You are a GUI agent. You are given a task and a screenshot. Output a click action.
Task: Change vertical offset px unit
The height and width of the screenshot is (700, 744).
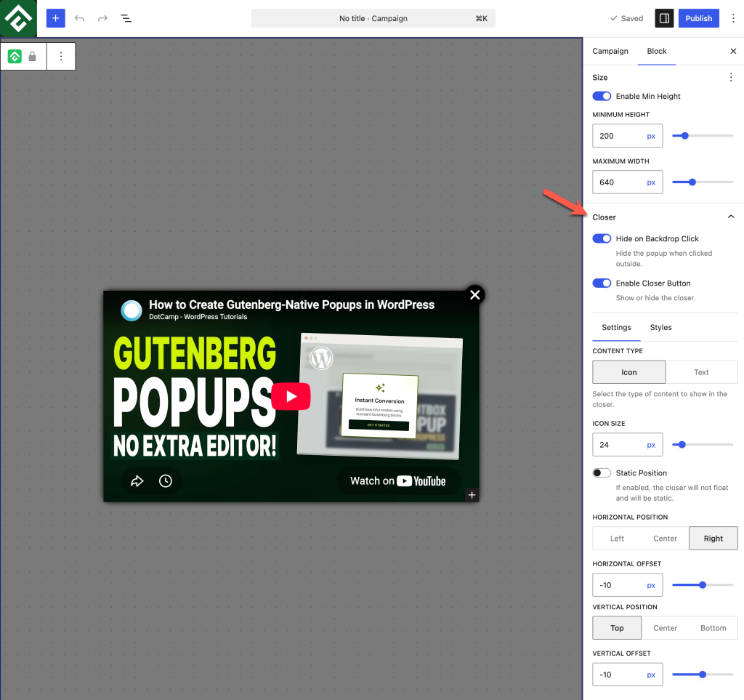click(651, 675)
